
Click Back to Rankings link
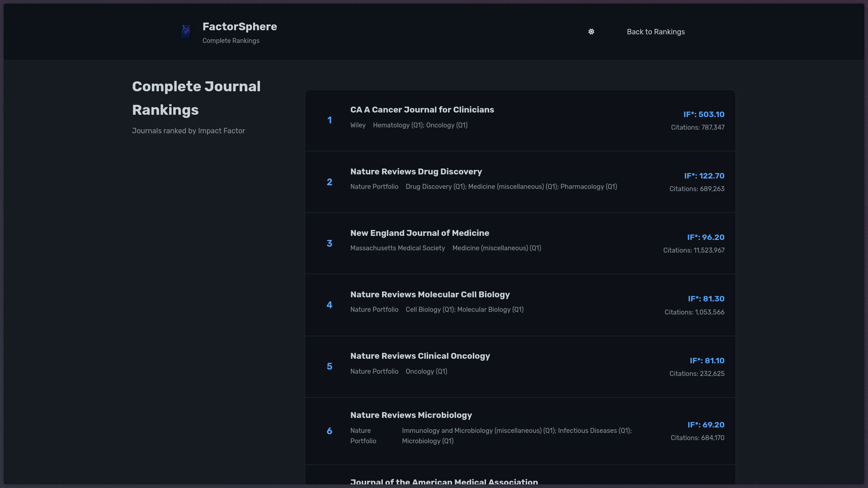(x=655, y=32)
